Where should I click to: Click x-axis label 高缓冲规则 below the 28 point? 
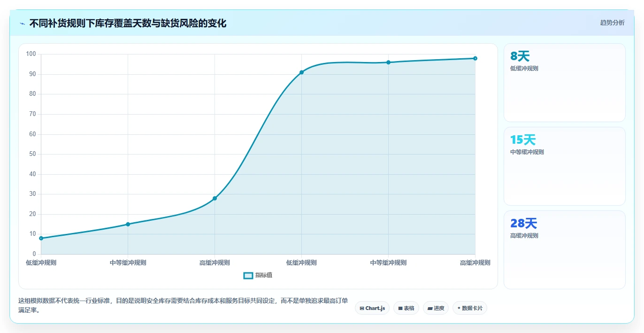click(215, 263)
